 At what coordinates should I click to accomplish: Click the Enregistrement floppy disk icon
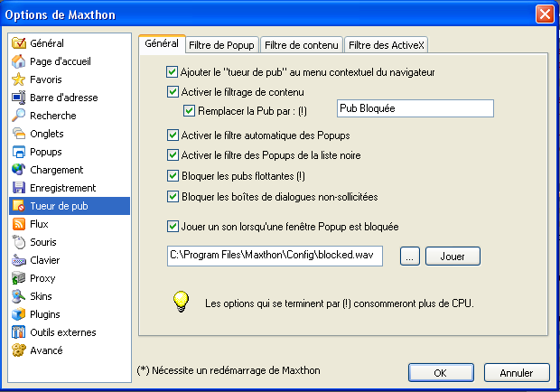[x=19, y=188]
